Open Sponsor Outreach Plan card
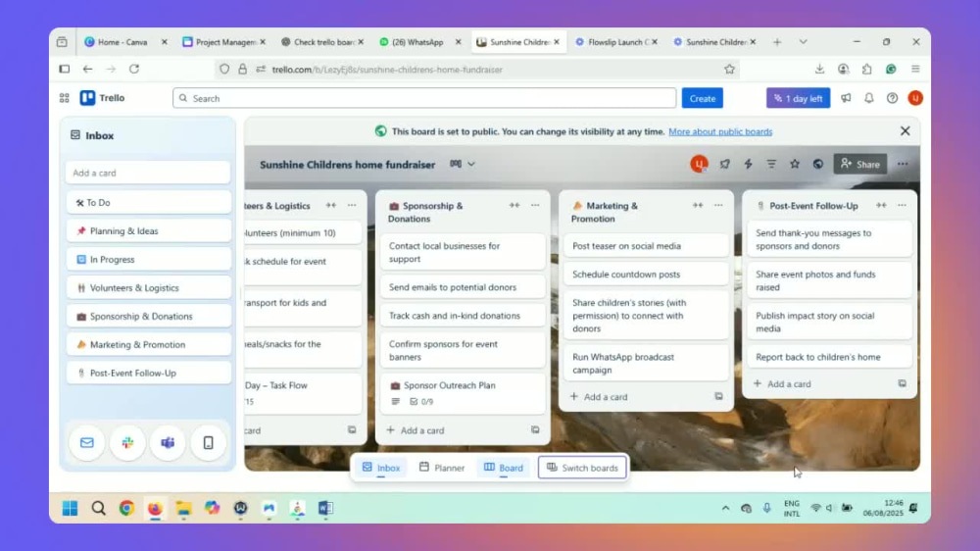 tap(463, 393)
